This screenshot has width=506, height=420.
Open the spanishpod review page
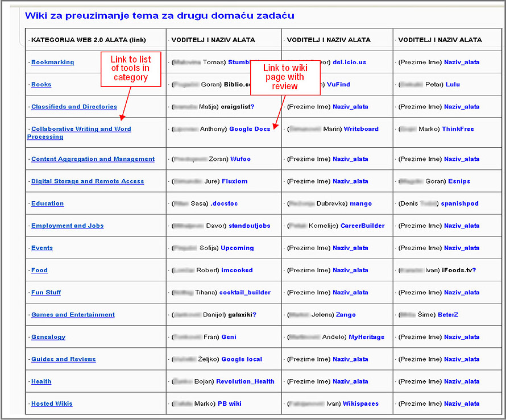point(460,203)
